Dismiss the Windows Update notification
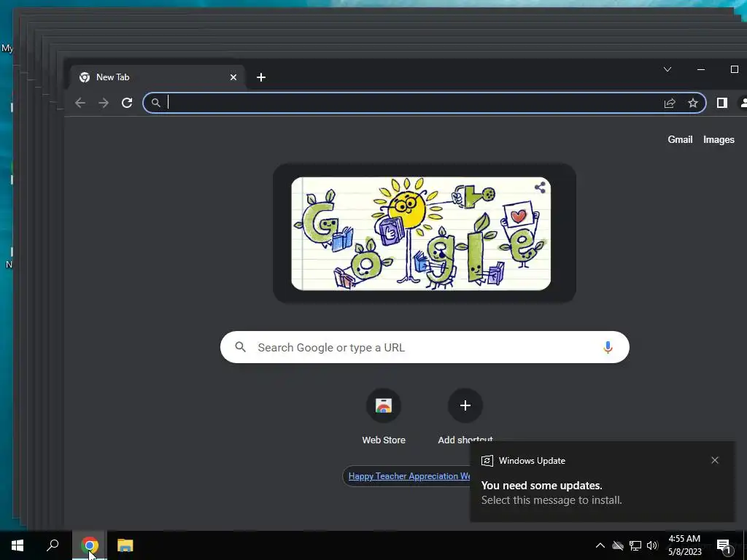 715,460
